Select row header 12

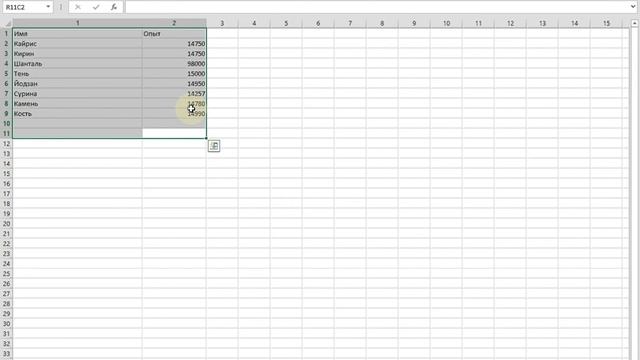pyautogui.click(x=7, y=144)
